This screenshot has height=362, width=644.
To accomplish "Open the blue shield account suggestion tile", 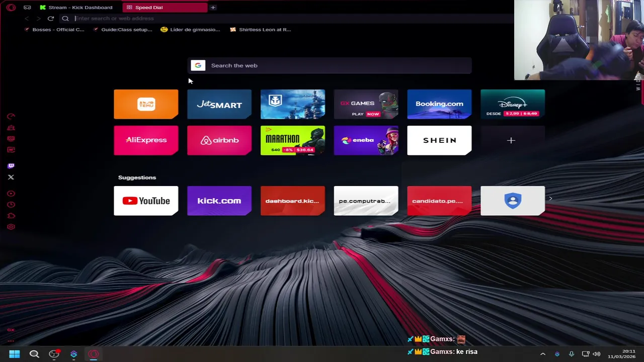I will point(513,201).
